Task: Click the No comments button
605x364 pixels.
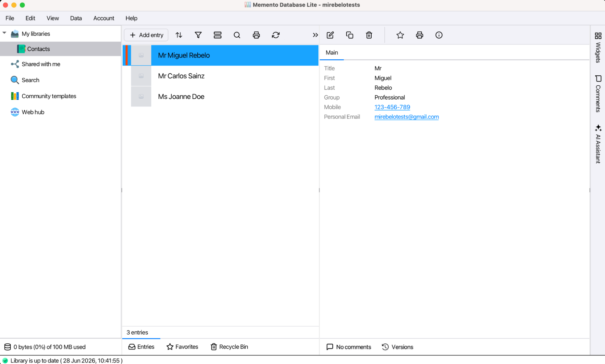Action: 349,347
